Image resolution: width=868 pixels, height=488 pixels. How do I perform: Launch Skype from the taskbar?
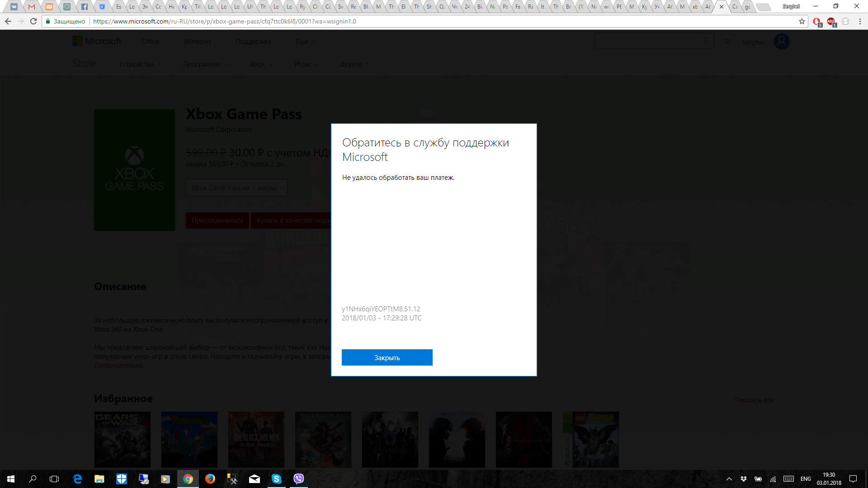[x=276, y=479]
